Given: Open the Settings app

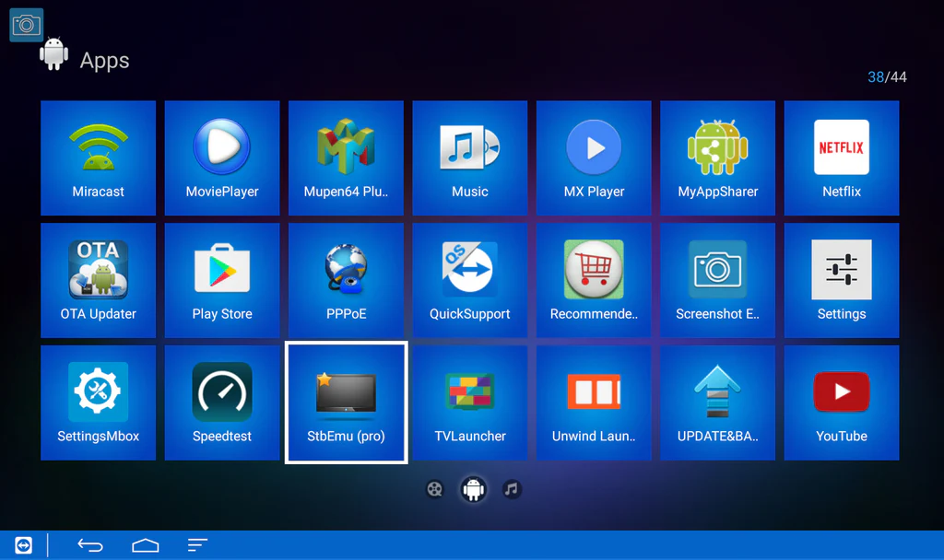Looking at the screenshot, I should coord(841,279).
